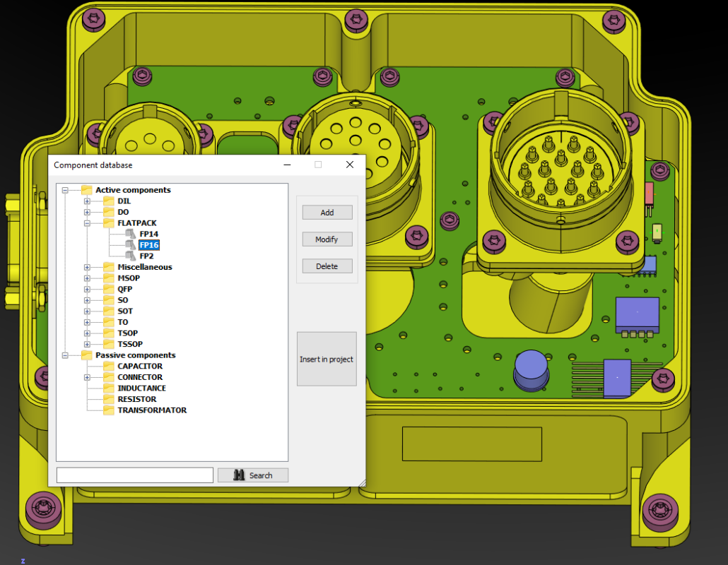The height and width of the screenshot is (565, 728).
Task: Click the RESISTOR folder icon
Action: 108,399
